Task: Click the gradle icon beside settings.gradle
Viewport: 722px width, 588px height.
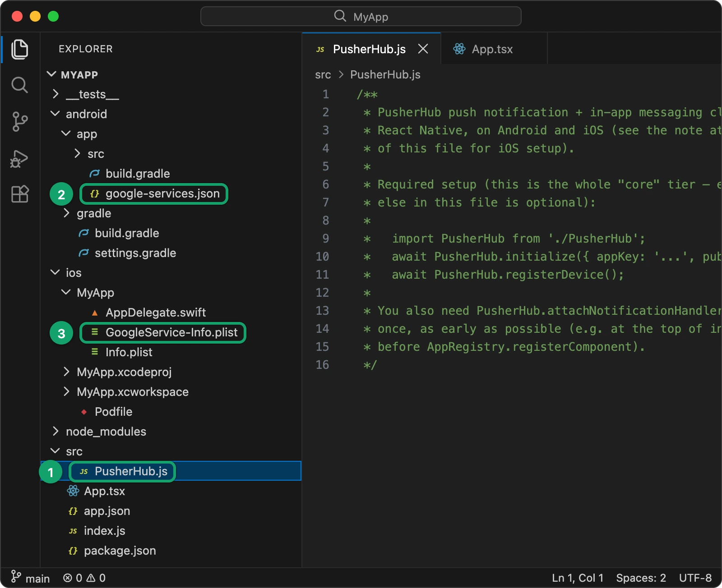Action: [x=83, y=253]
